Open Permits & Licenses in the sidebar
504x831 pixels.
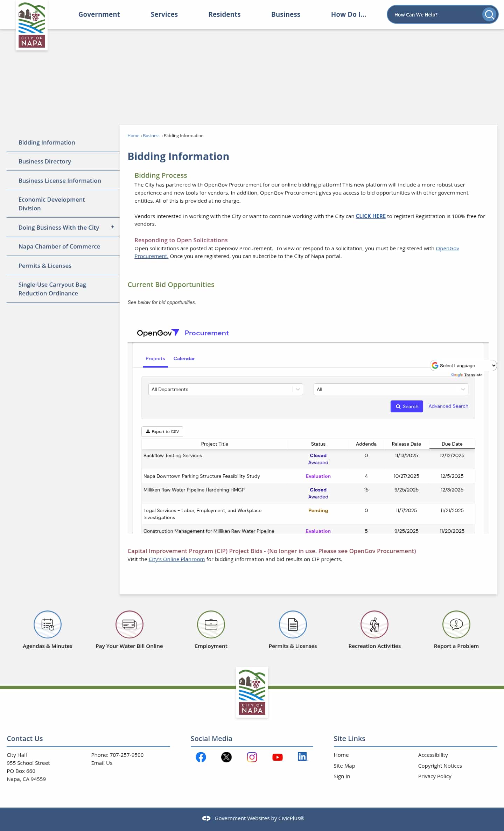click(45, 266)
